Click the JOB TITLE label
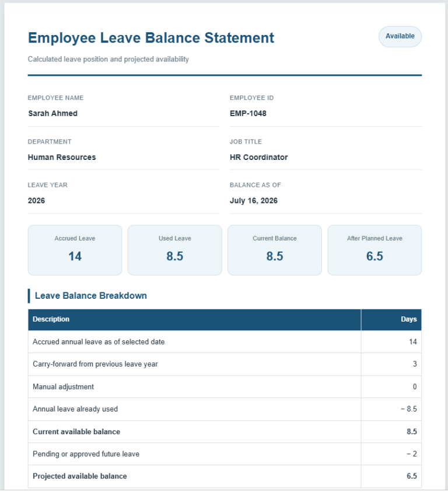448x492 pixels. click(246, 142)
